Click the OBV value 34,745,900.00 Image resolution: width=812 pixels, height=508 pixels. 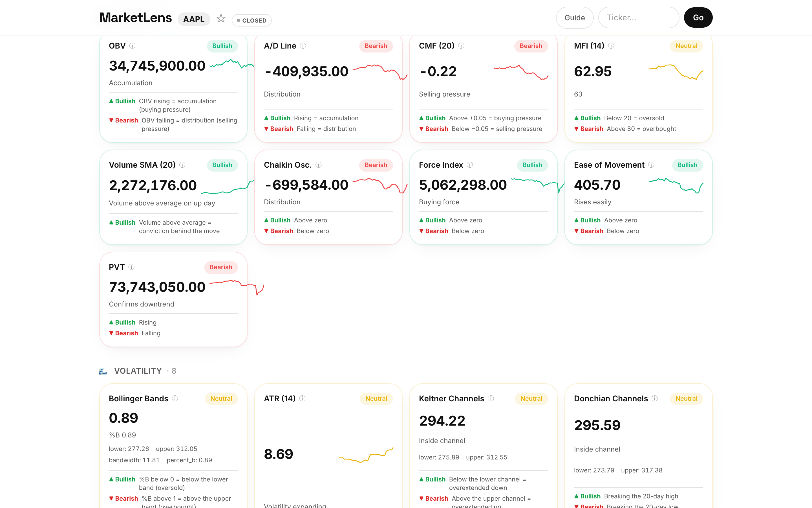click(x=157, y=66)
